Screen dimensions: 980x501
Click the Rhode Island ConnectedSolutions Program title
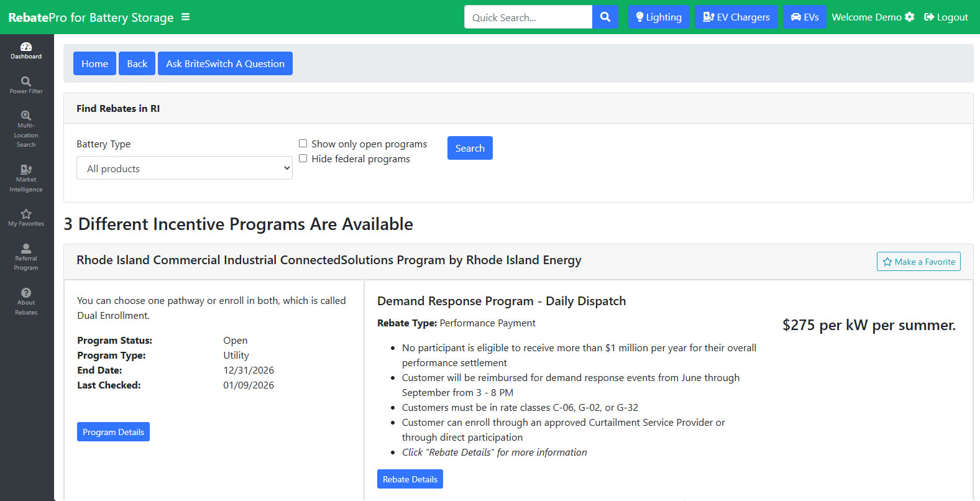coord(329,260)
